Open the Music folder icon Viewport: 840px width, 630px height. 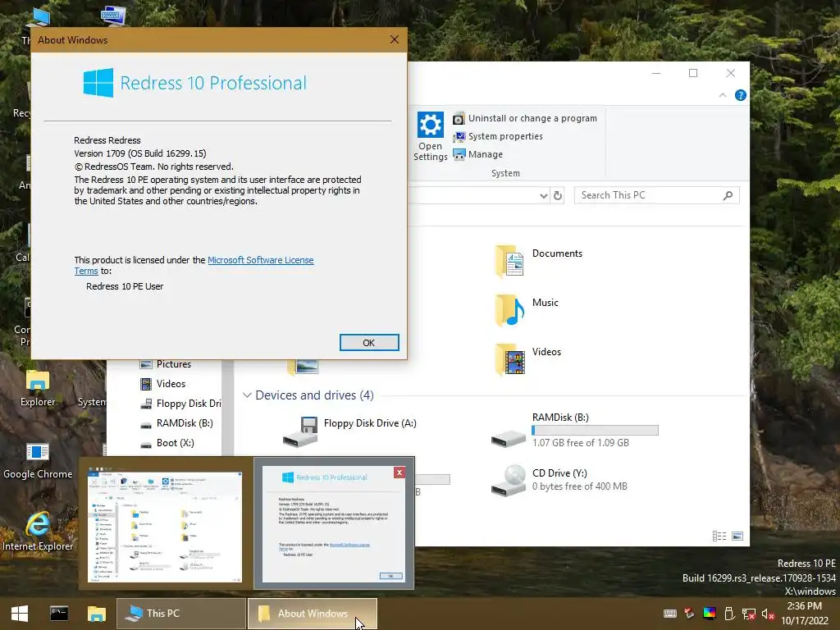point(509,309)
